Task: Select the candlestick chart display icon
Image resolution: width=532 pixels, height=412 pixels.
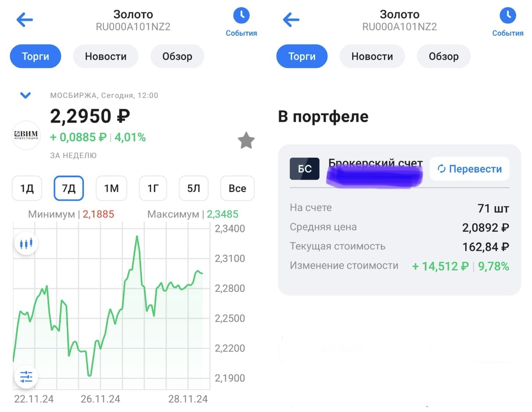Action: [x=26, y=243]
